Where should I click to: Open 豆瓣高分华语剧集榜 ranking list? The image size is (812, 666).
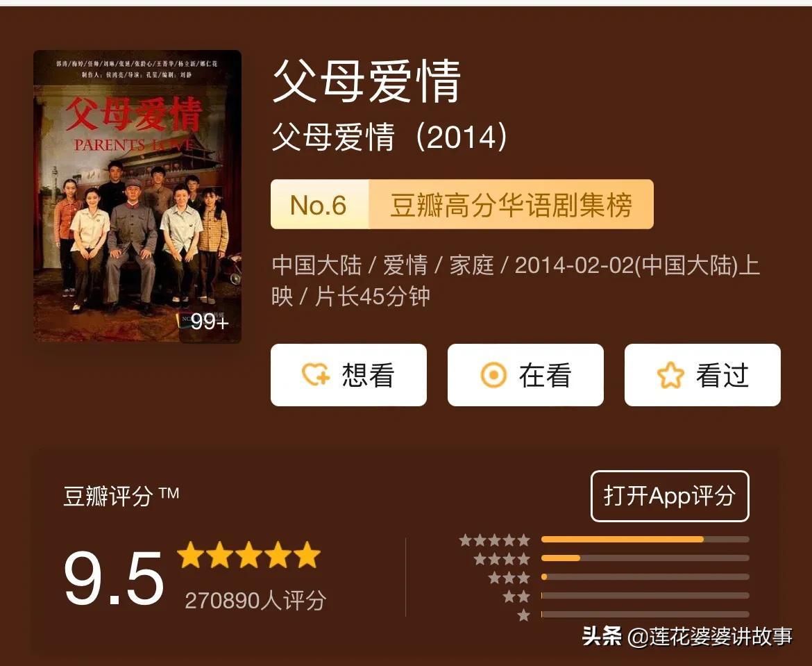[x=511, y=204]
